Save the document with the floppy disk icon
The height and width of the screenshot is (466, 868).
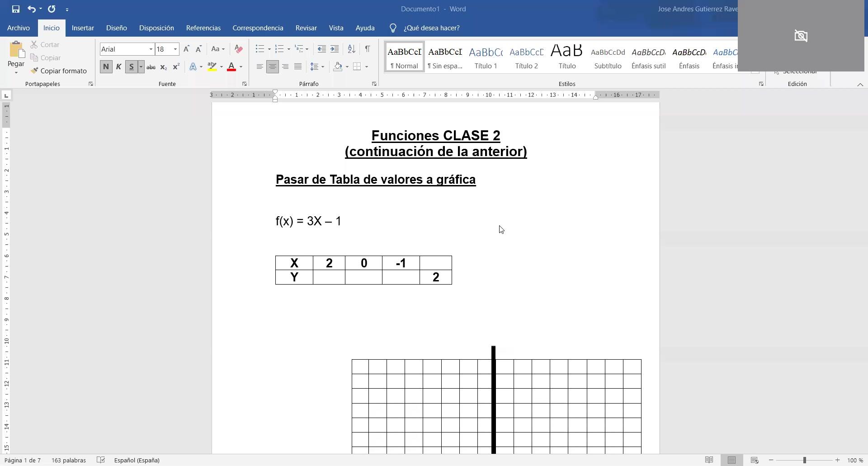[x=16, y=9]
